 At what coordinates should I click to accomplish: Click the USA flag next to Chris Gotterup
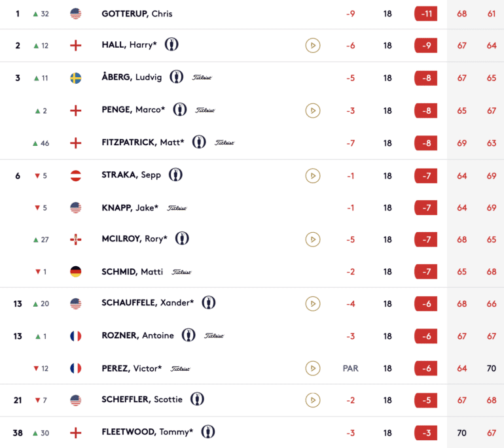75,14
